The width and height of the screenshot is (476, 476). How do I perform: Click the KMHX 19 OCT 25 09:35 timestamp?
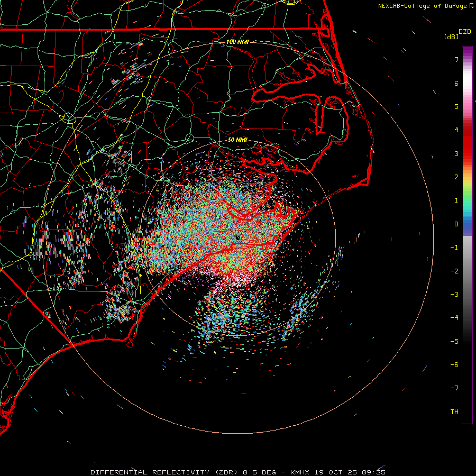[338, 472]
